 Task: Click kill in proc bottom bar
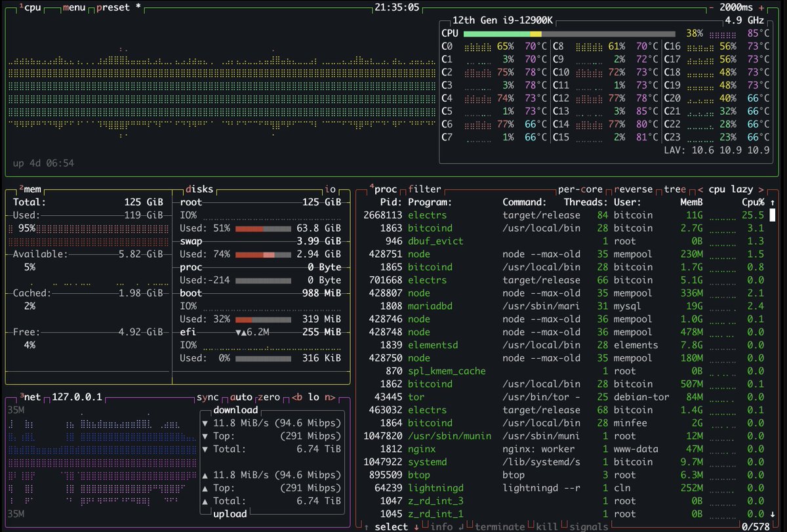pos(547,526)
